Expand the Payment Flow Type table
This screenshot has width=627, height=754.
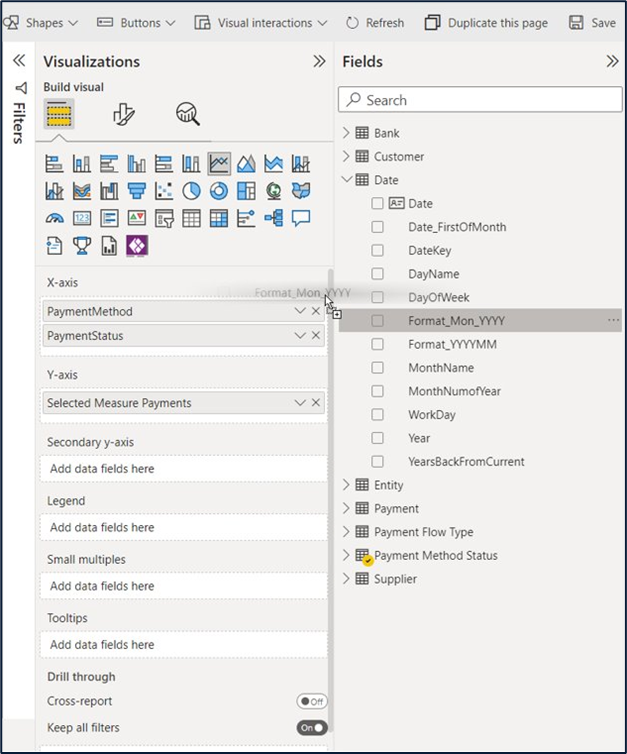click(x=346, y=532)
